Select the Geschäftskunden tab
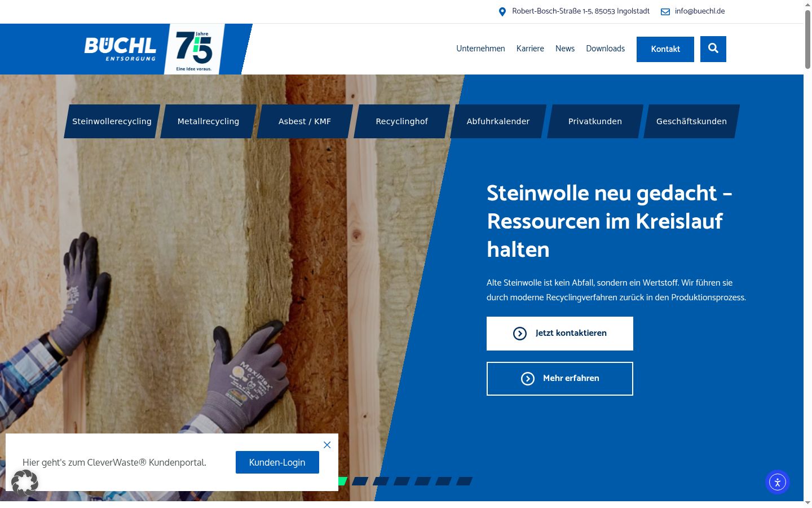Screen dimensions: 812x508 tap(691, 121)
